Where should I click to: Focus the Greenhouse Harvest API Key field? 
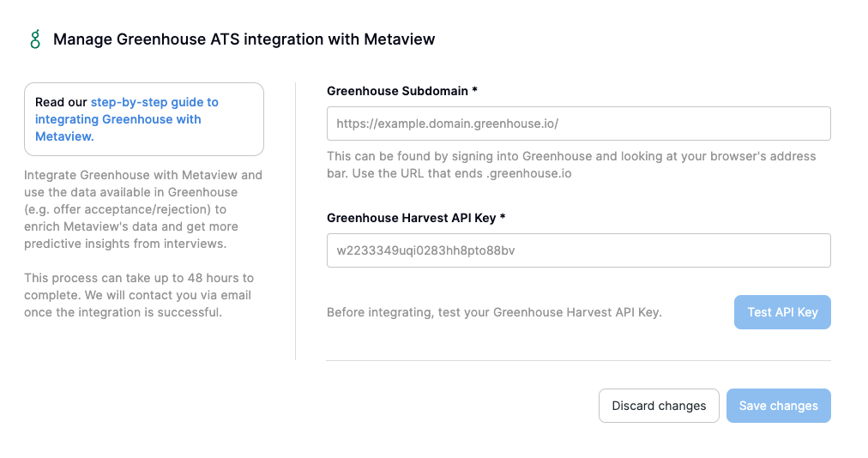[578, 250]
